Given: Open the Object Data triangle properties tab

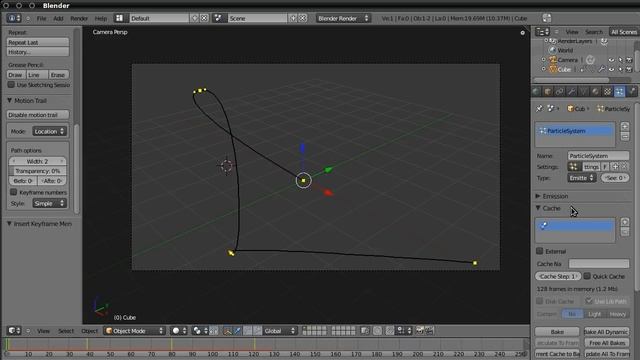Looking at the screenshot, I should coord(584,92).
